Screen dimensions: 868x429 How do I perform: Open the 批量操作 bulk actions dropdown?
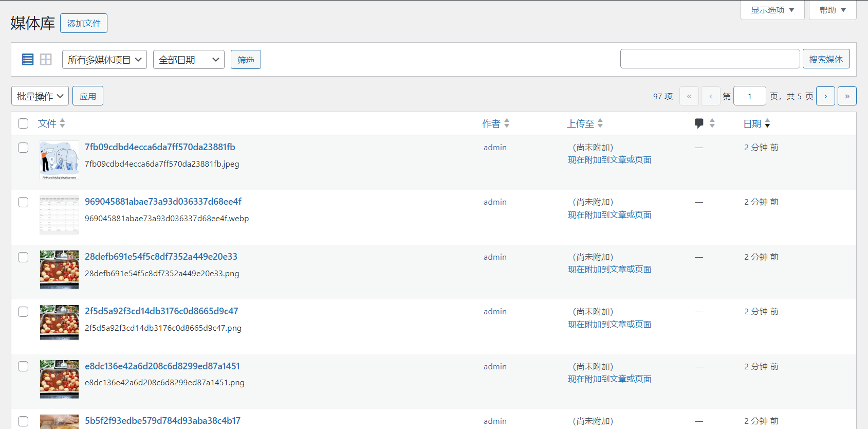pos(40,96)
